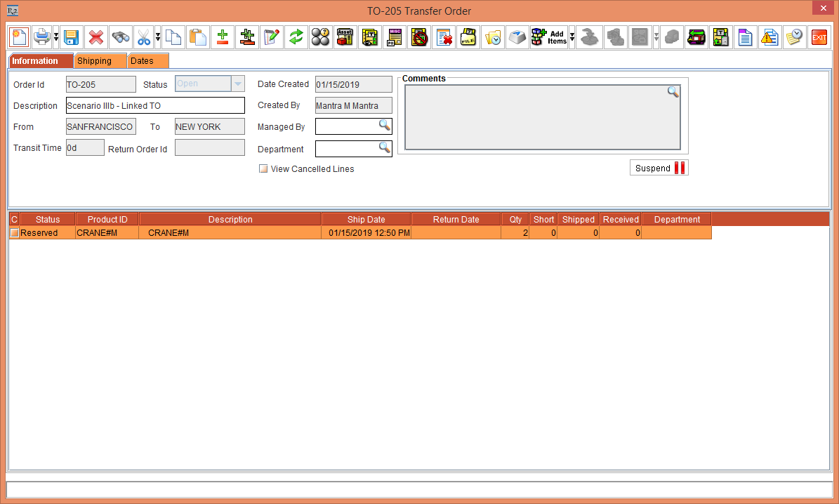Open the dropdown arrow beside the scissors
839x504 pixels.
(158, 37)
